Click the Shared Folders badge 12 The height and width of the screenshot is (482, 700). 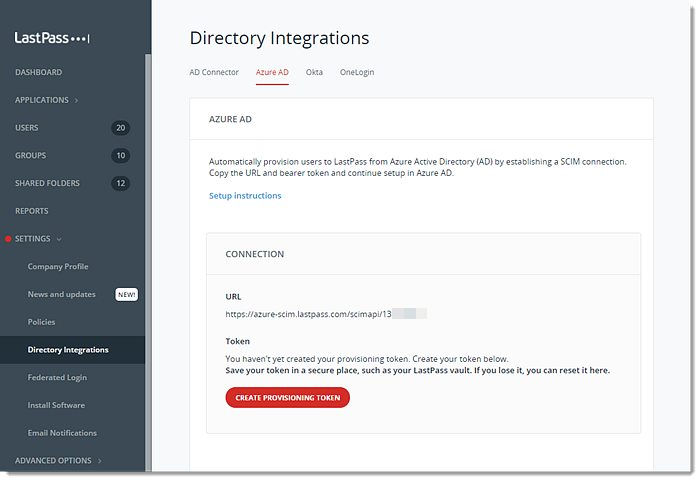[x=121, y=183]
